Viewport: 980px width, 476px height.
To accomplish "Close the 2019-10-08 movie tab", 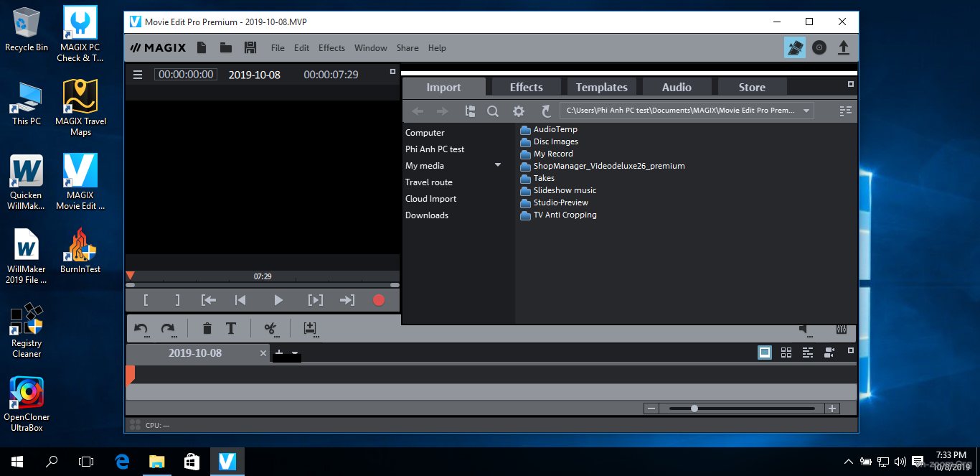I will pos(263,353).
